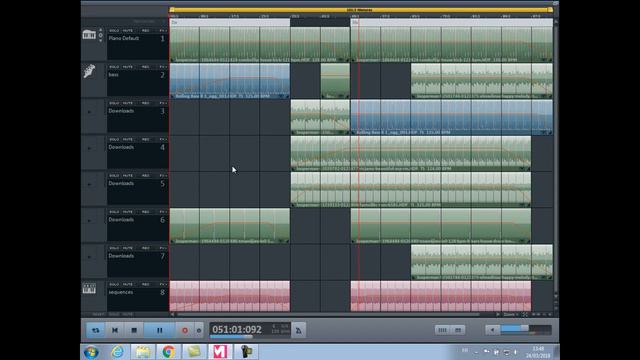The image size is (640, 360).
Task: Select the long blue Rolling Bass clip on track 3
Action: (x=451, y=117)
